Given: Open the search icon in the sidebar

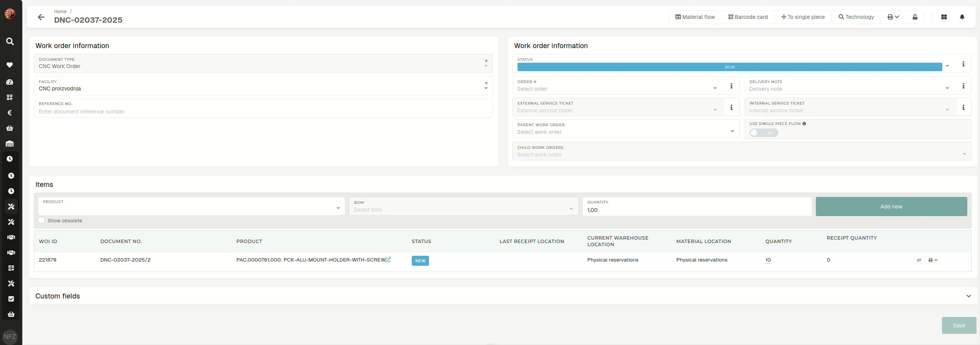Looking at the screenshot, I should click(x=10, y=41).
